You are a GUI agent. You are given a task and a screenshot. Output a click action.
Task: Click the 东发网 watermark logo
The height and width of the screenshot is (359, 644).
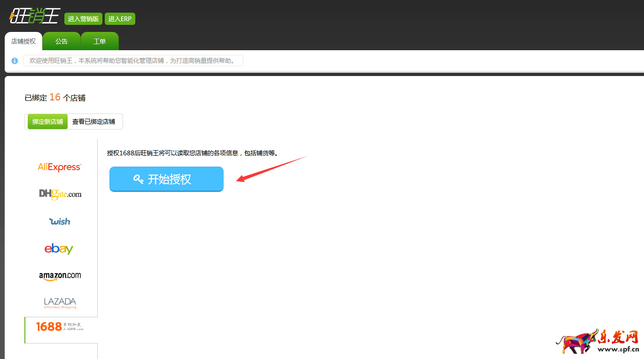click(597, 342)
